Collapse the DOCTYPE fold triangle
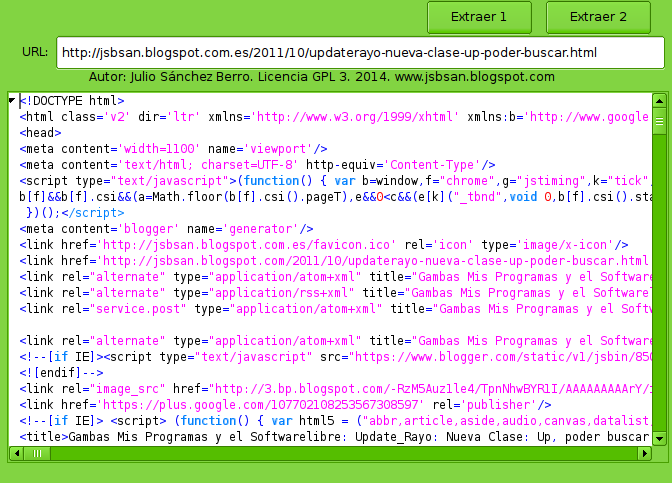672x483 pixels. 12,101
